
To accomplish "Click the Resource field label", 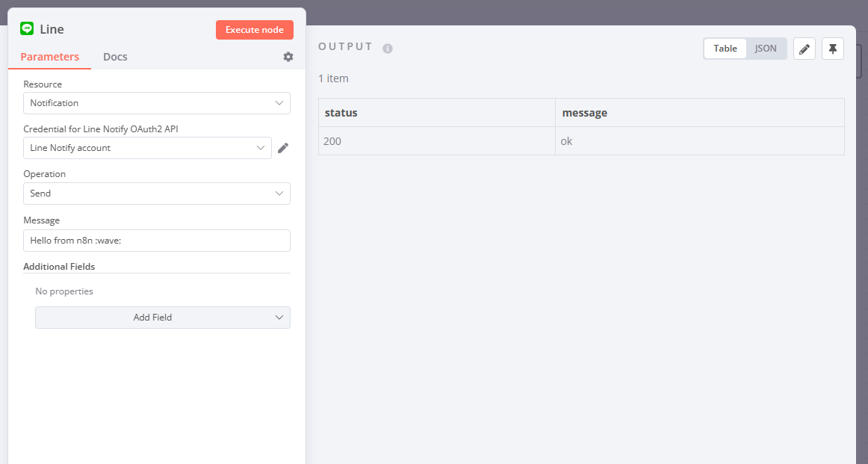I will 43,84.
